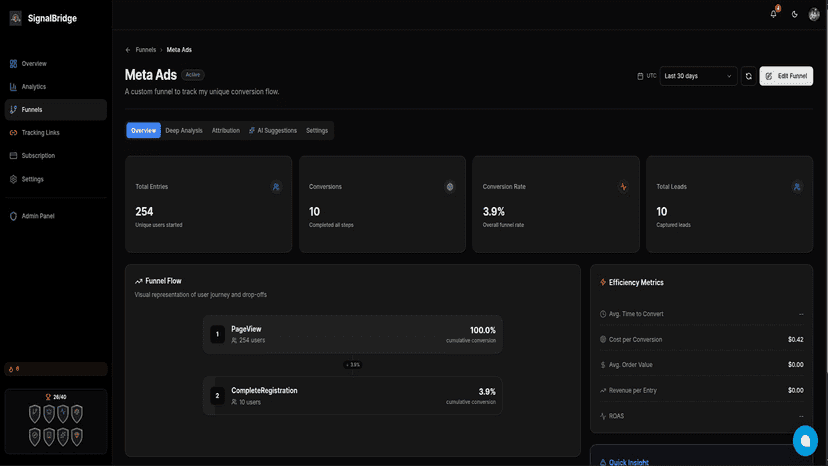The width and height of the screenshot is (828, 466).
Task: Open the user profile avatar
Action: point(814,15)
